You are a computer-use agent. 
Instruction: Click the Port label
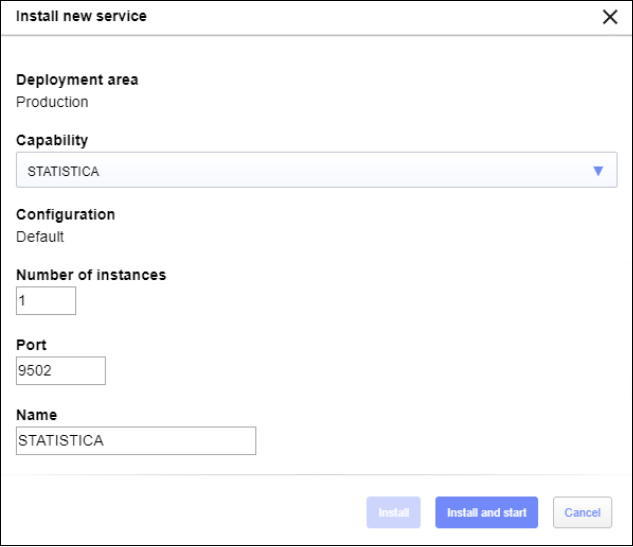[x=31, y=345]
